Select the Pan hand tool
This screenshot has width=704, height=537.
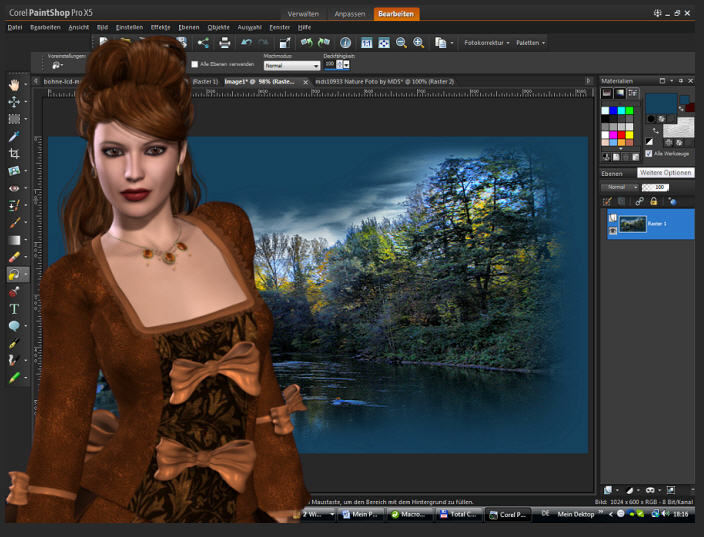(x=15, y=84)
